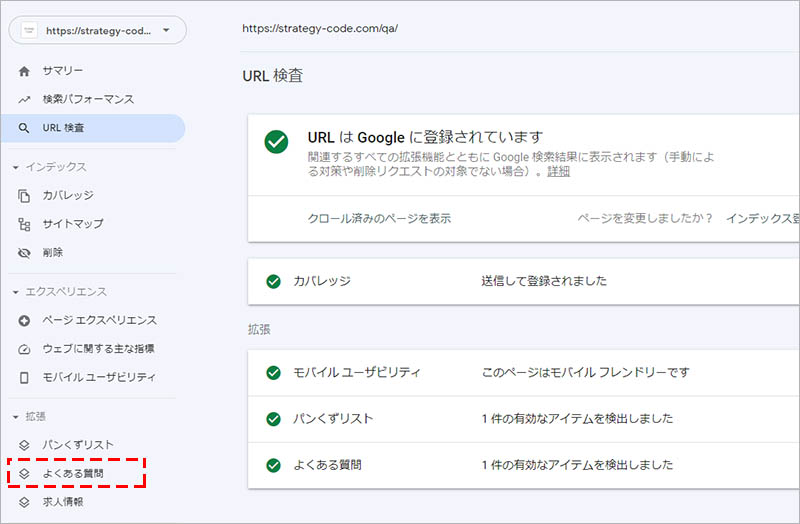Viewport: 800px width, 524px height.
Task: Click the カバレッジ pages icon in sidebar
Action: click(24, 196)
